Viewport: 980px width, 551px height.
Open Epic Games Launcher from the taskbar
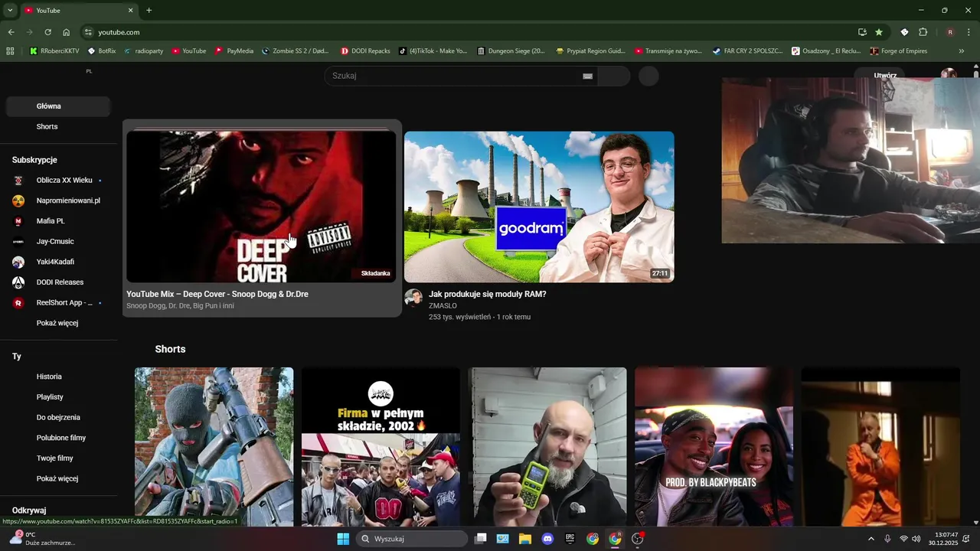(x=570, y=539)
